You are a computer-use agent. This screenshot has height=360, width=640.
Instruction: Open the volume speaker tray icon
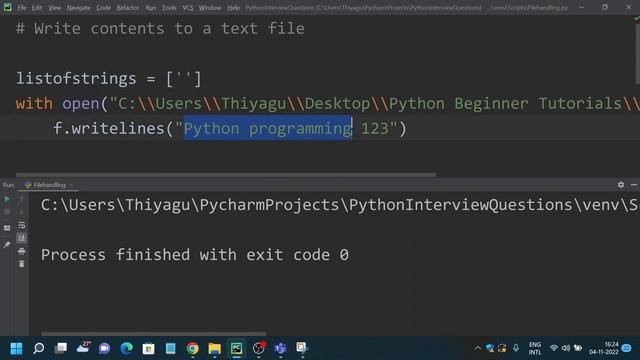click(566, 349)
